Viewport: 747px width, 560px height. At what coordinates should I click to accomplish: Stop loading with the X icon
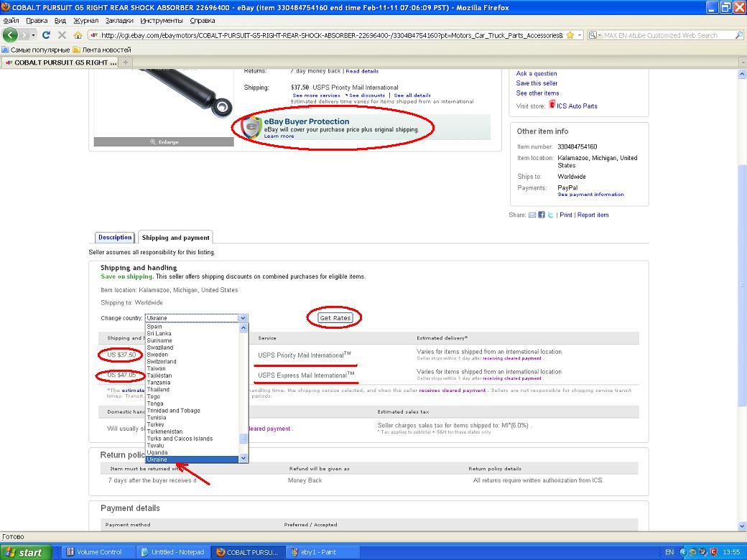tap(62, 34)
